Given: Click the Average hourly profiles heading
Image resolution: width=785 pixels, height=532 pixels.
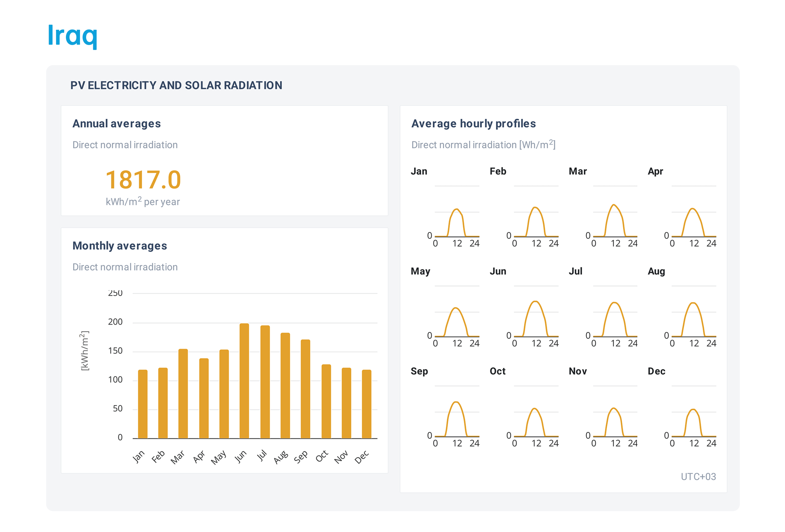Looking at the screenshot, I should click(473, 123).
